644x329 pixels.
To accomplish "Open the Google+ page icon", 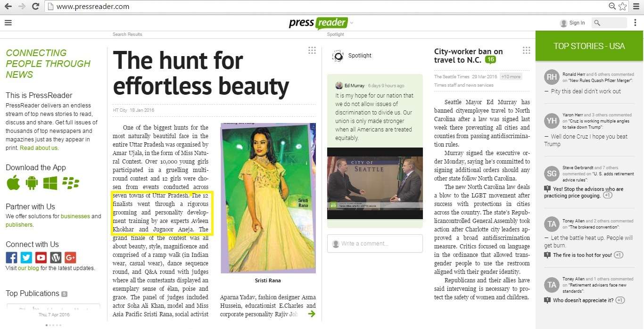I will (x=70, y=257).
